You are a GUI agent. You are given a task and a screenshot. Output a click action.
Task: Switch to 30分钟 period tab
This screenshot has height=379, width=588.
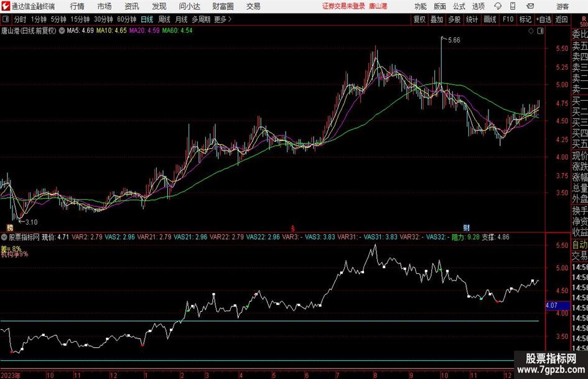coord(103,19)
